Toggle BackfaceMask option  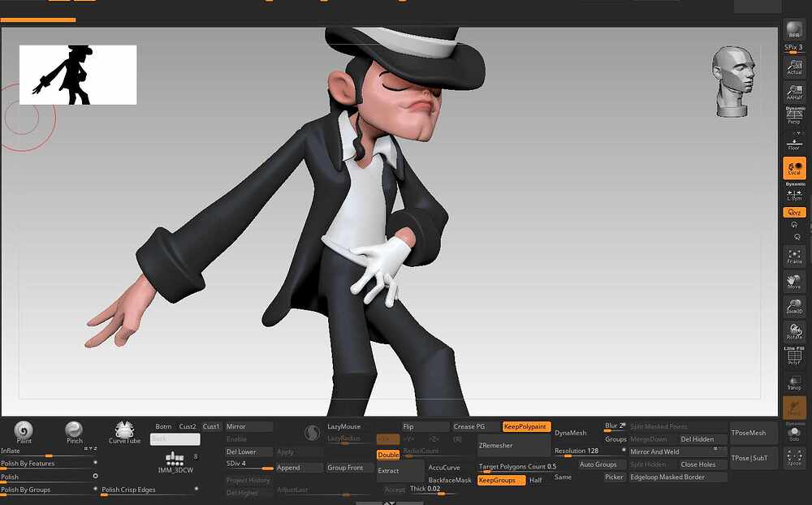[450, 480]
